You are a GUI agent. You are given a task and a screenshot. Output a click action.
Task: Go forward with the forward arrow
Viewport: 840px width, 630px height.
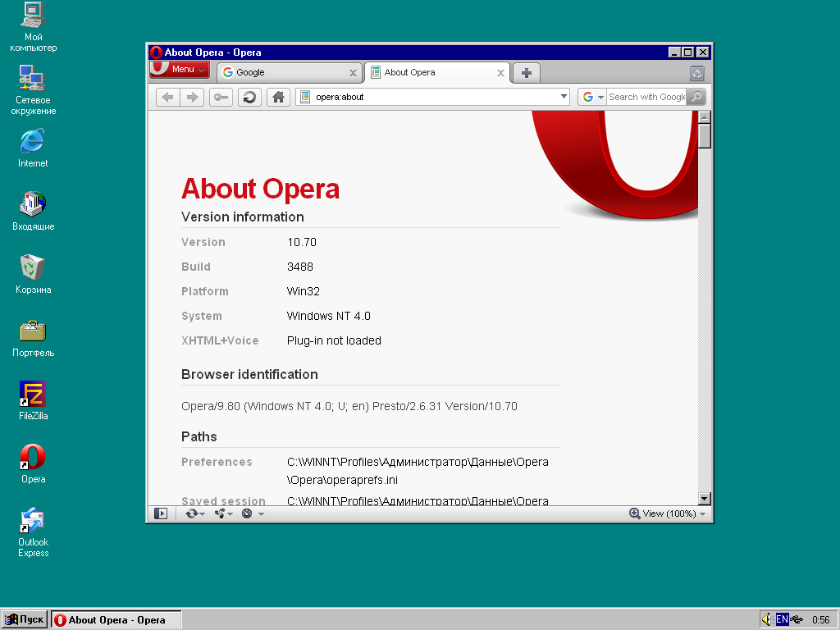(x=192, y=97)
